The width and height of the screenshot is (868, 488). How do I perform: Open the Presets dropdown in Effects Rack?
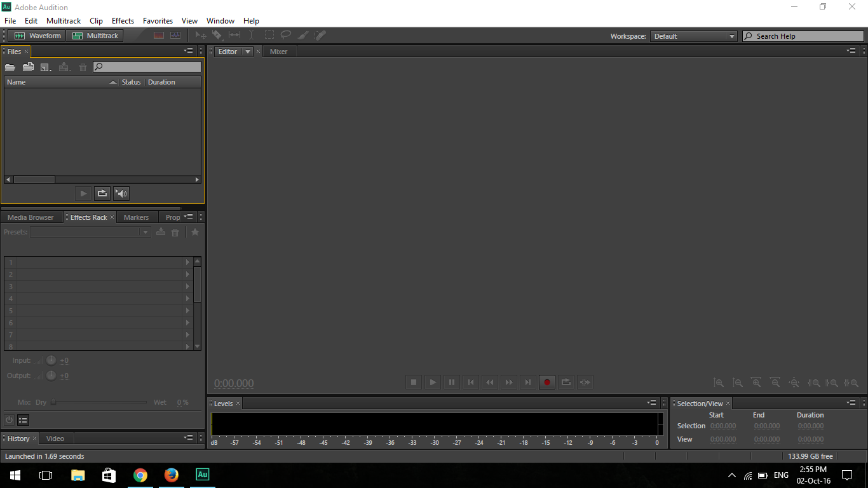(90, 232)
